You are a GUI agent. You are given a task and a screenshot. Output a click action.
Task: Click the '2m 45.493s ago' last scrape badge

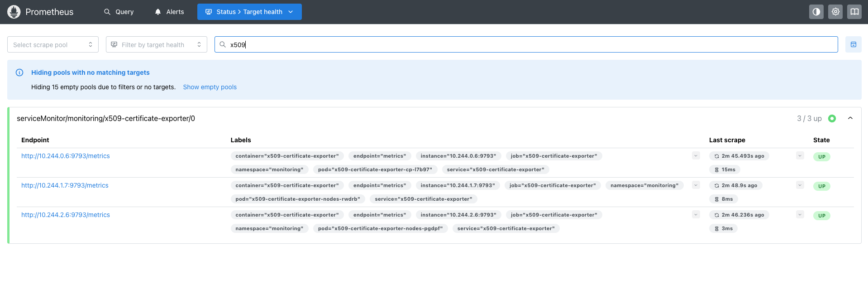(x=739, y=156)
